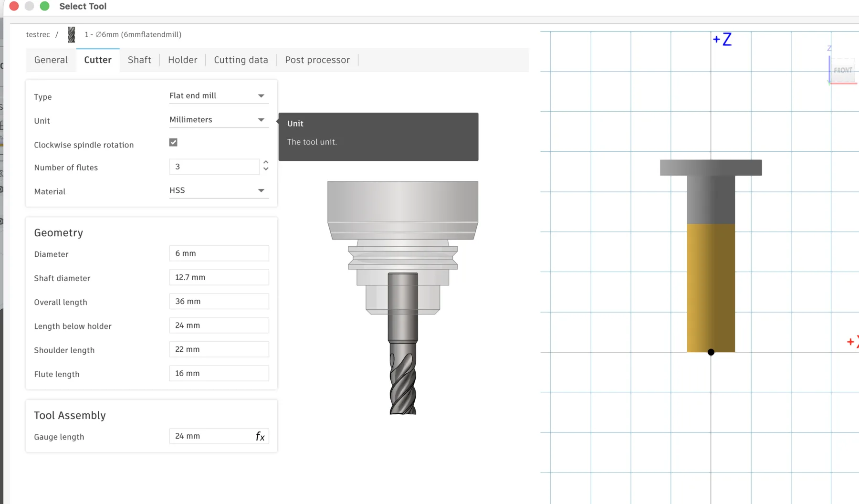Switch to the General tab
Screen dimensions: 859x504
(51, 60)
